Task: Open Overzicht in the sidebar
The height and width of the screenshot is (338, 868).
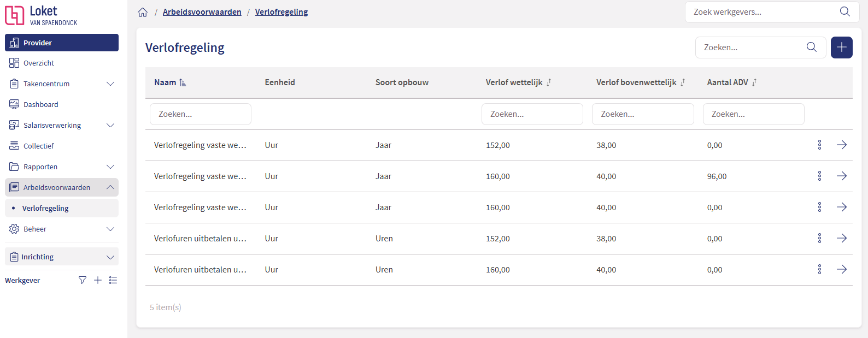Action: [x=62, y=63]
